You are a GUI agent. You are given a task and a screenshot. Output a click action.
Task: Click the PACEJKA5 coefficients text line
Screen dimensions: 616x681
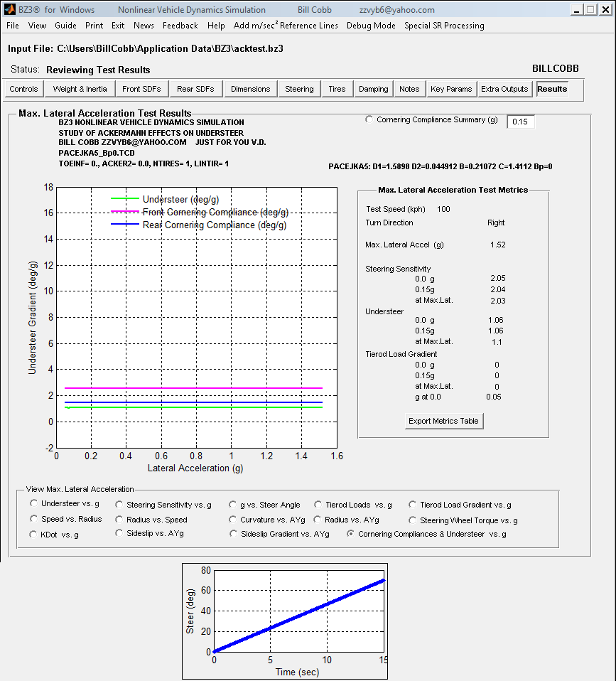coord(441,166)
